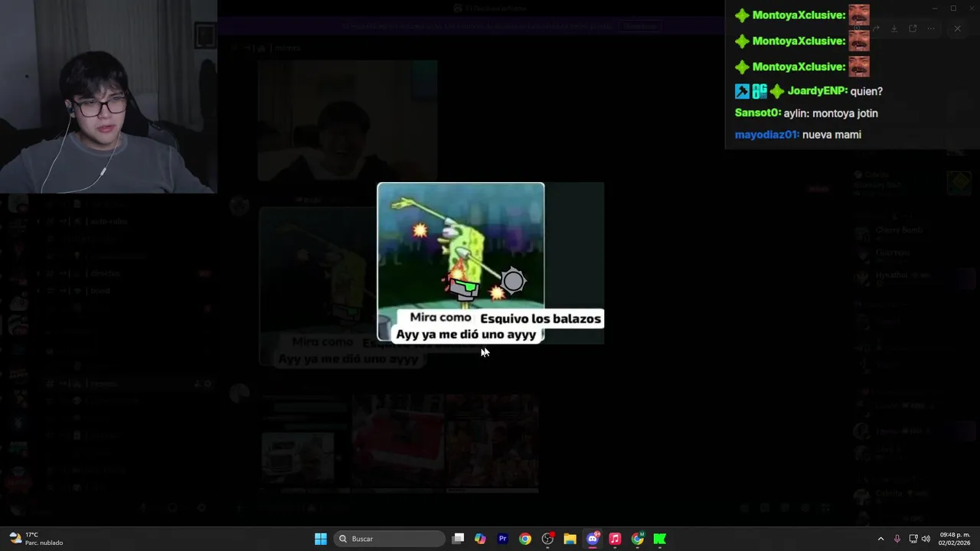Viewport: 980px width, 551px height.
Task: Click the Buscar search box on taskbar
Action: (x=390, y=539)
